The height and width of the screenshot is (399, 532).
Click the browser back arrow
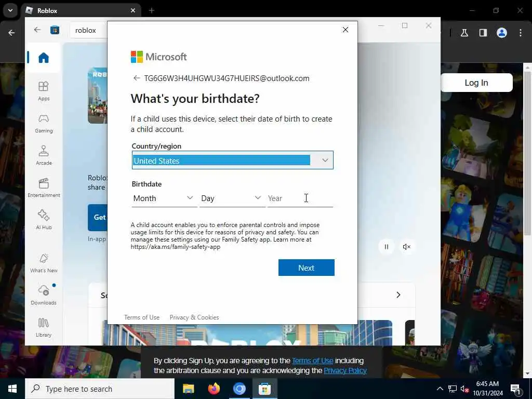[11, 33]
